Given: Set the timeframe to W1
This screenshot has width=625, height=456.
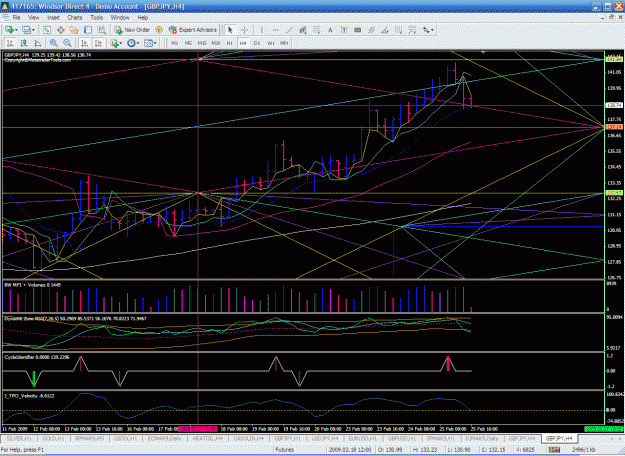Looking at the screenshot, I should (271, 43).
